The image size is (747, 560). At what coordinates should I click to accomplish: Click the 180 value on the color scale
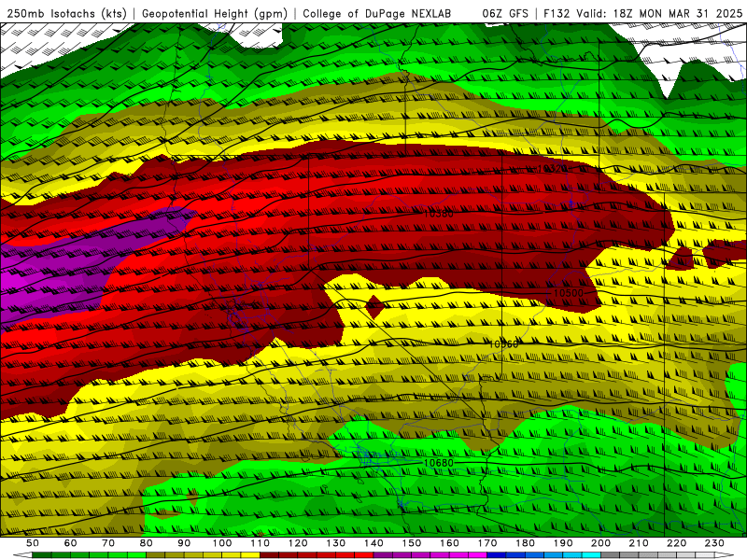point(525,543)
